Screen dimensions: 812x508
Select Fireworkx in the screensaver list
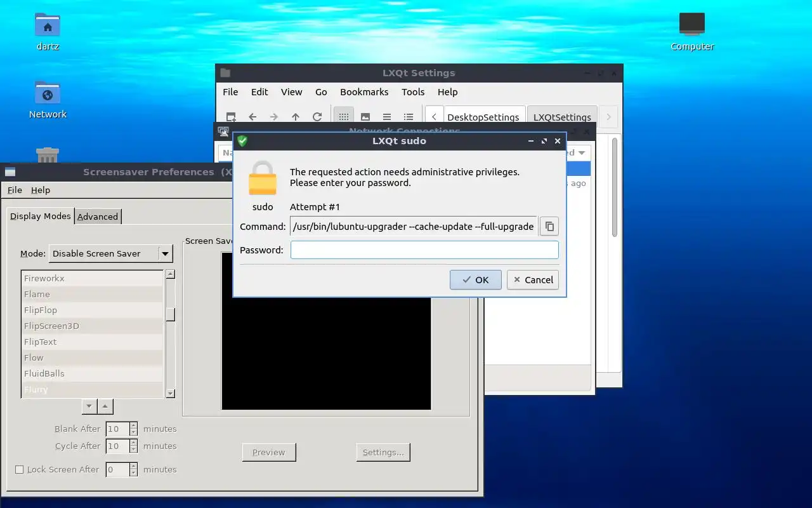click(93, 278)
